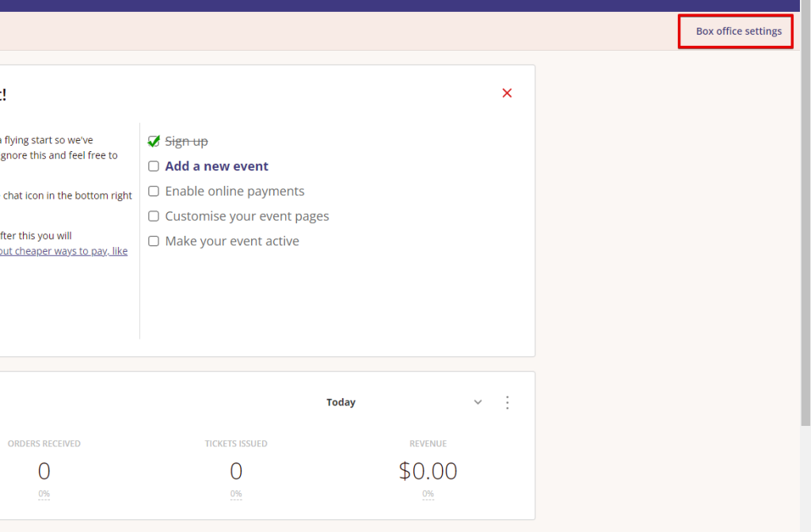Screen dimensions: 811x532
Task: Select the Customise your event pages step text
Action: 247,216
